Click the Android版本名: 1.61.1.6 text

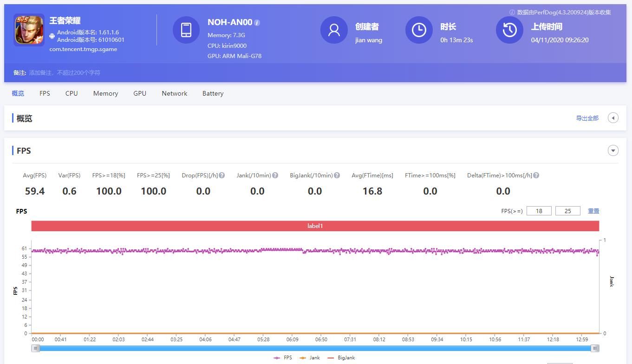click(88, 32)
